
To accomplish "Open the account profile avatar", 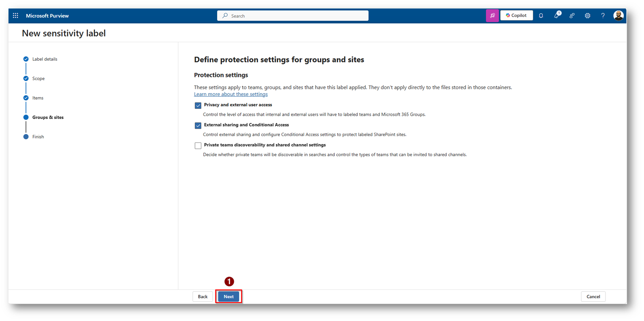I will coord(618,16).
